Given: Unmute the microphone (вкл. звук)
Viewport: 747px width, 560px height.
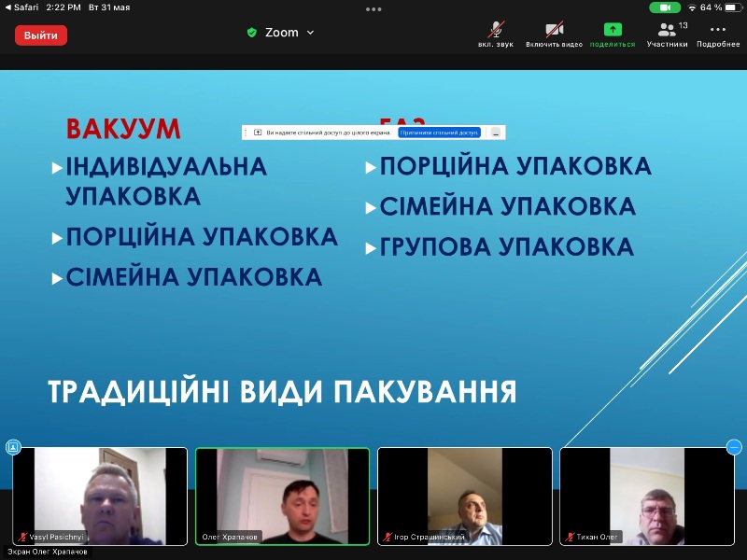Looking at the screenshot, I should (496, 35).
